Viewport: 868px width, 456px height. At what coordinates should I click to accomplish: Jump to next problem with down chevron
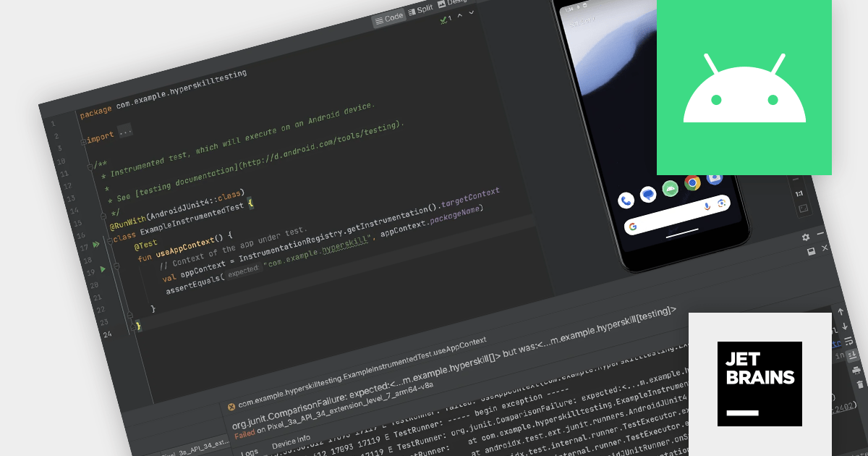471,12
